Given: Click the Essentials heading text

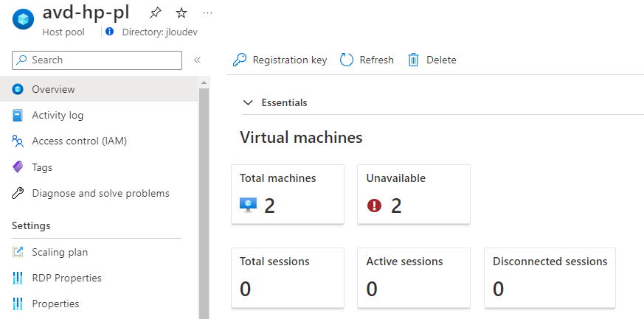Looking at the screenshot, I should tap(284, 102).
